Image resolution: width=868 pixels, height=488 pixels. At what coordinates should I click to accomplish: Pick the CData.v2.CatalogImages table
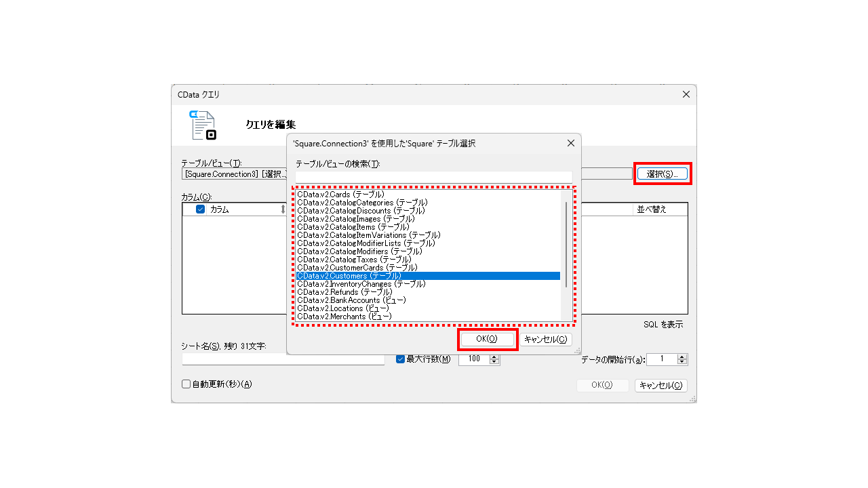[x=428, y=219]
